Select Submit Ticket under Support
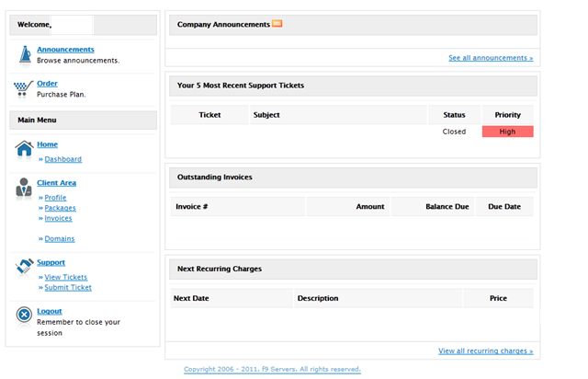588x379 pixels. 68,287
